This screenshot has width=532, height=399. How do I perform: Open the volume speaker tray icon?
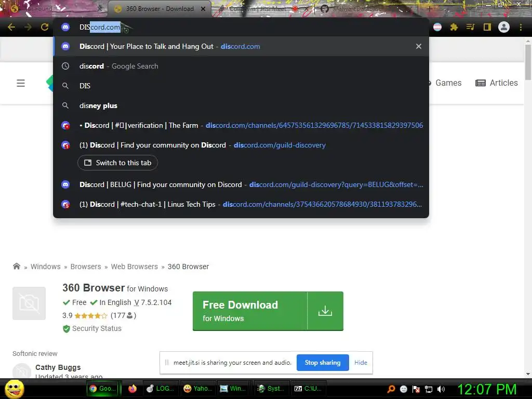pyautogui.click(x=441, y=389)
